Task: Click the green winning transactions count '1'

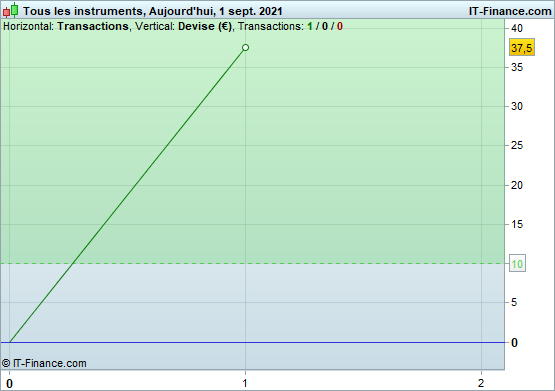Action: pos(310,26)
